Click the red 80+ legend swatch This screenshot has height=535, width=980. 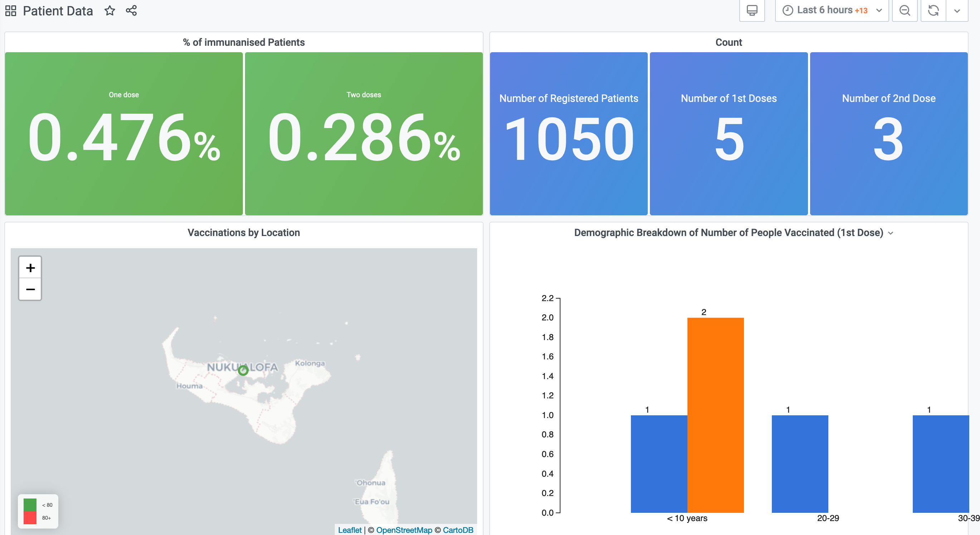point(30,517)
